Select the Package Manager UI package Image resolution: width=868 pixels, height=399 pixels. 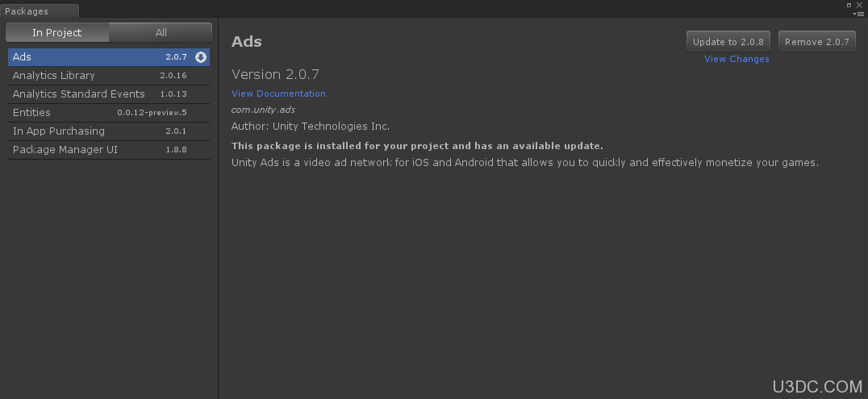[108, 150]
